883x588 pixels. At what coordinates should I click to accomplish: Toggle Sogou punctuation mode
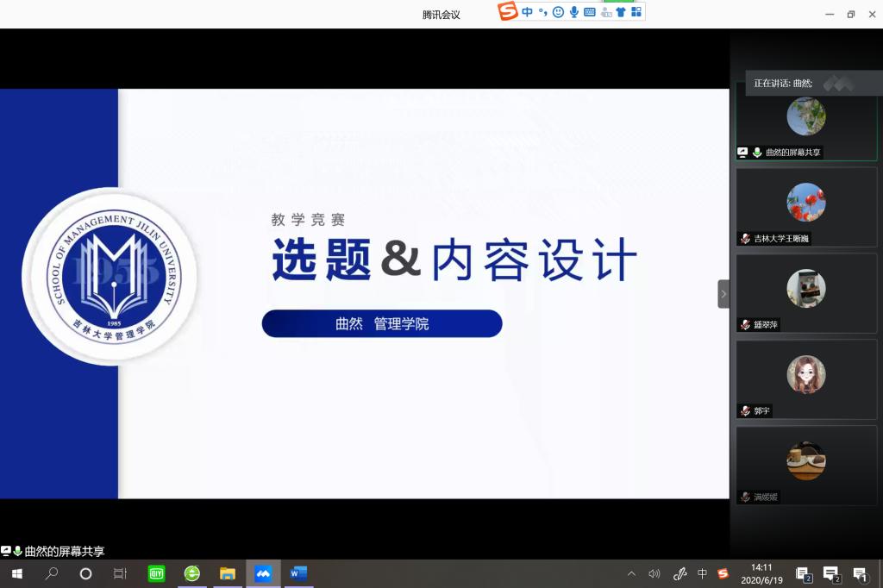pyautogui.click(x=543, y=12)
